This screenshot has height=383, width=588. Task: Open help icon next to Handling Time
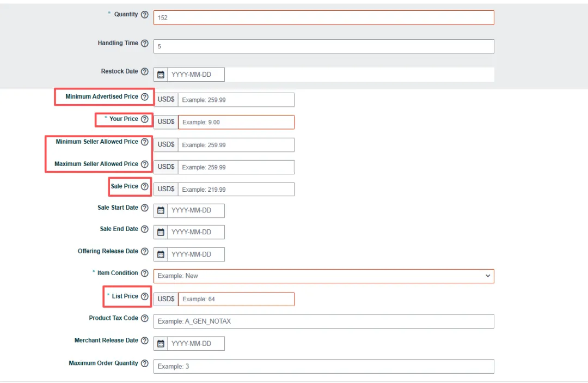coord(145,43)
